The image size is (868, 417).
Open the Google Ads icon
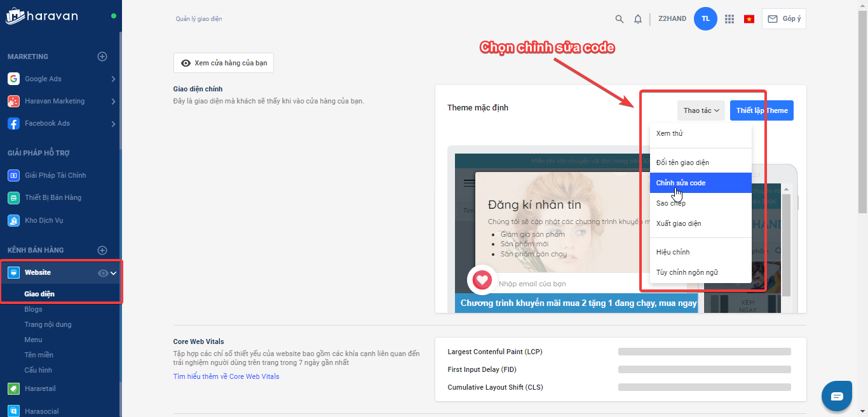pos(13,79)
